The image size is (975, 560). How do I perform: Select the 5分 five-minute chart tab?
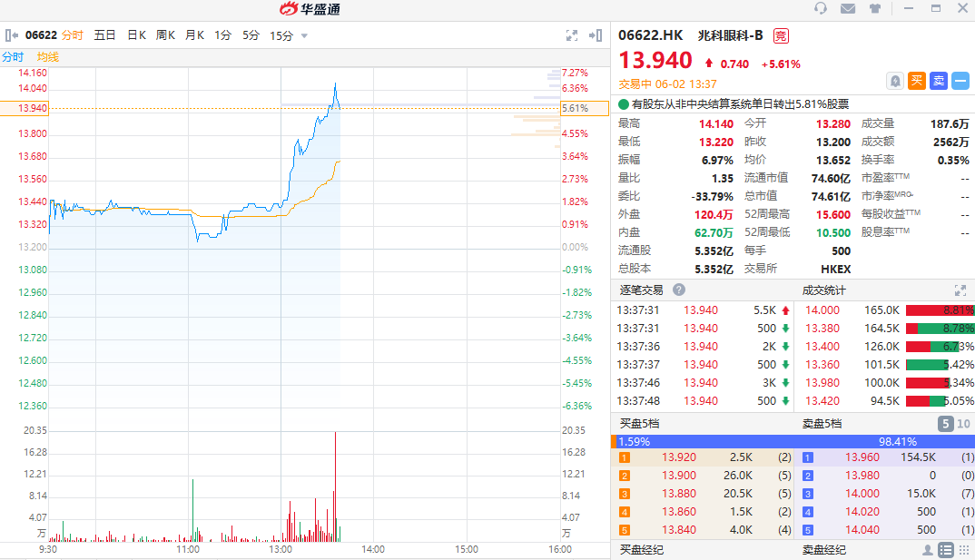251,35
